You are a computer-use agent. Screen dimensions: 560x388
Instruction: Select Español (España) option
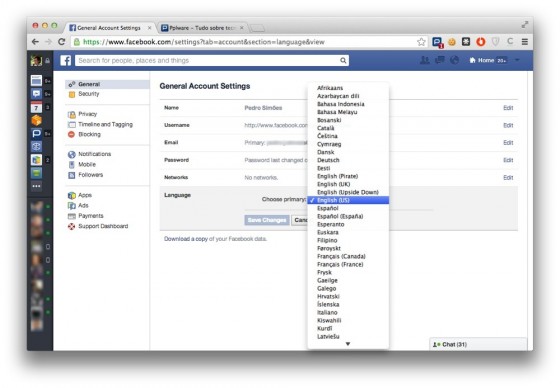(348, 216)
